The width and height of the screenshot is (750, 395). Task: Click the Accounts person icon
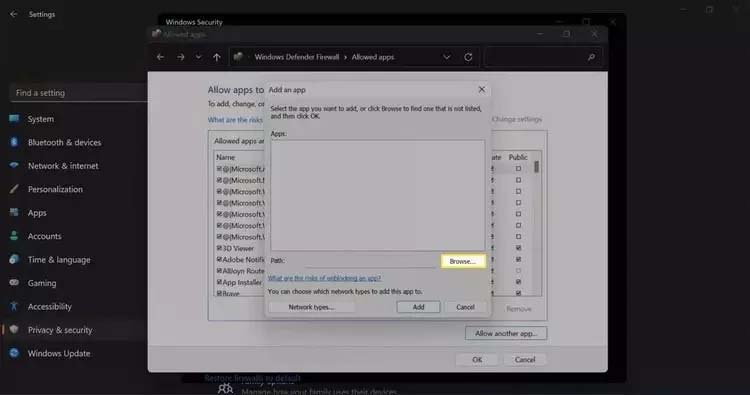pyautogui.click(x=14, y=236)
